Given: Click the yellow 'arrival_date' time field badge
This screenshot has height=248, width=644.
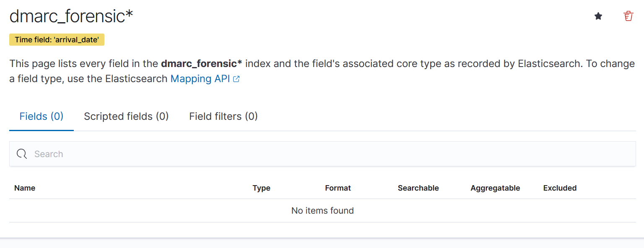Looking at the screenshot, I should pos(57,40).
